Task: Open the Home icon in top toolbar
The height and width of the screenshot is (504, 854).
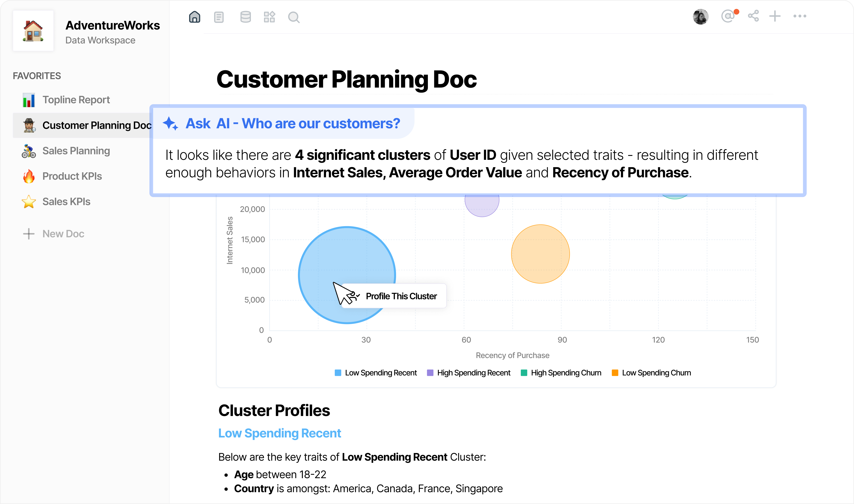Action: (x=194, y=17)
